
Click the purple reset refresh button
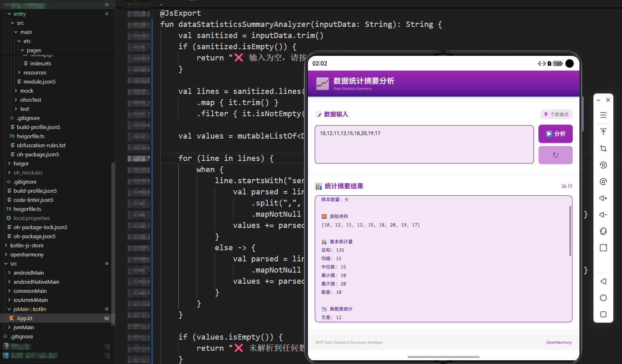[x=555, y=155]
